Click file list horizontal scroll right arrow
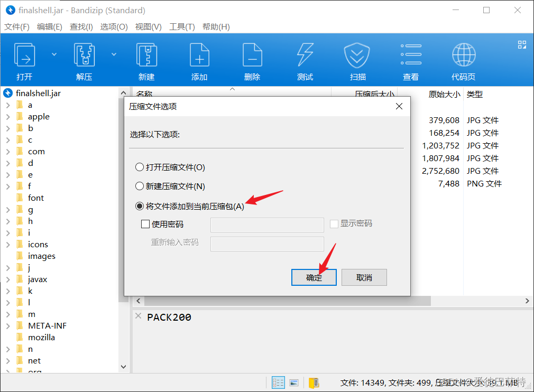The height and width of the screenshot is (392, 534). pos(527,301)
